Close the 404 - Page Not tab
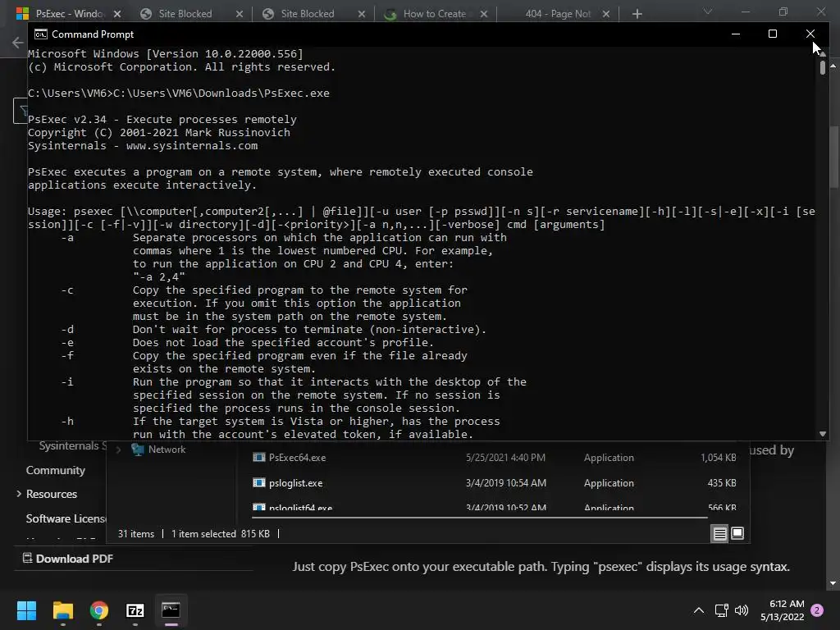The width and height of the screenshot is (840, 630). (606, 14)
